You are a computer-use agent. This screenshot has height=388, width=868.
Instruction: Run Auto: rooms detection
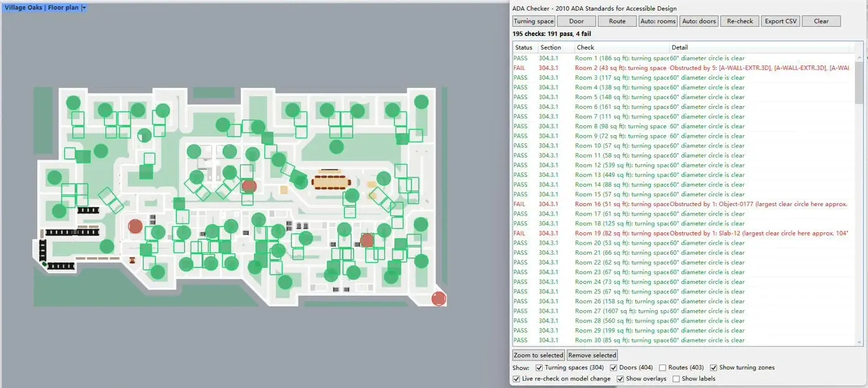(658, 21)
